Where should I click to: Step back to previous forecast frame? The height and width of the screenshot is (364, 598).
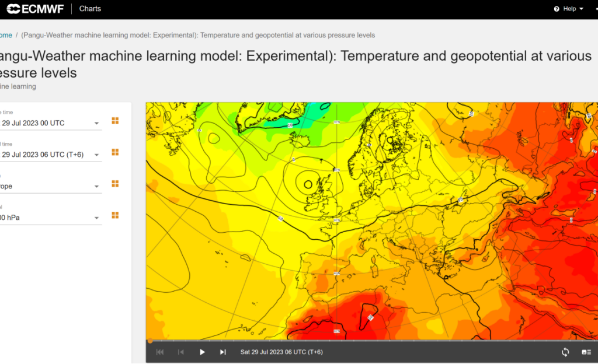(x=181, y=352)
